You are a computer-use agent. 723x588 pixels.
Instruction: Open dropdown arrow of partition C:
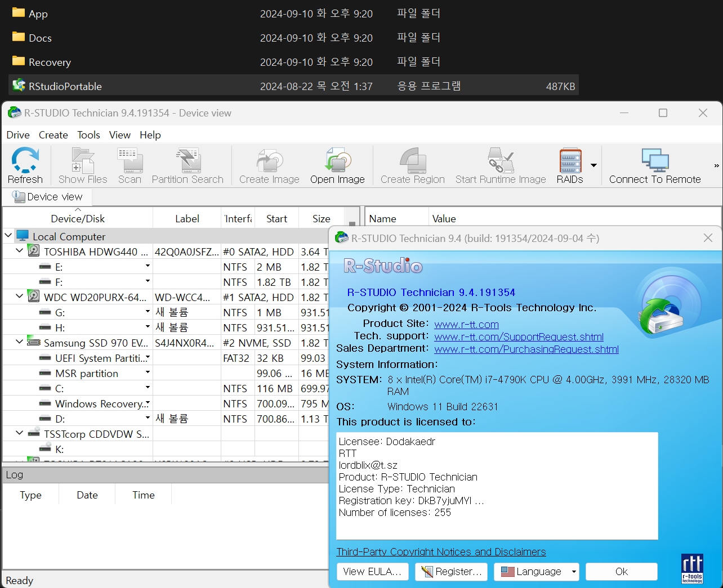148,387
